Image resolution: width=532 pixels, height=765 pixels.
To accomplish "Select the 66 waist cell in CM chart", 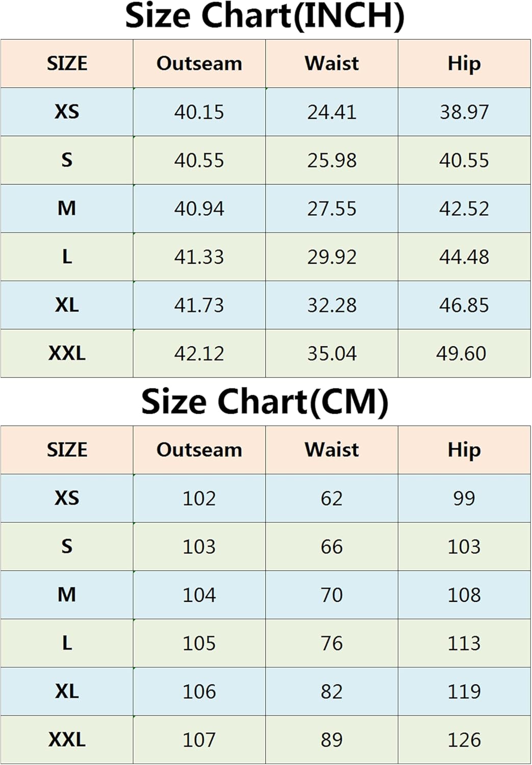I will point(332,547).
